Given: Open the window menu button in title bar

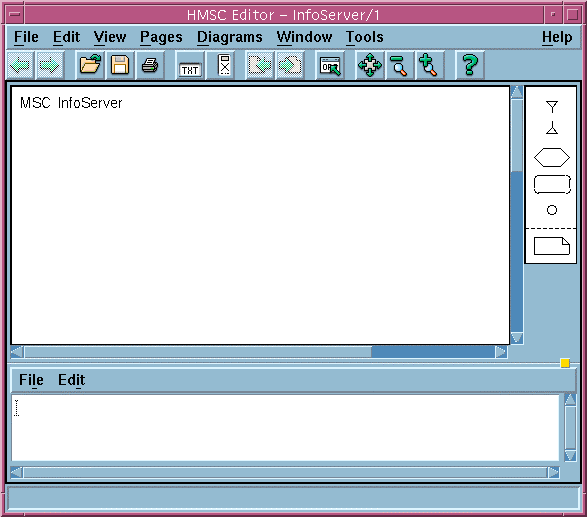Looking at the screenshot, I should (x=15, y=14).
